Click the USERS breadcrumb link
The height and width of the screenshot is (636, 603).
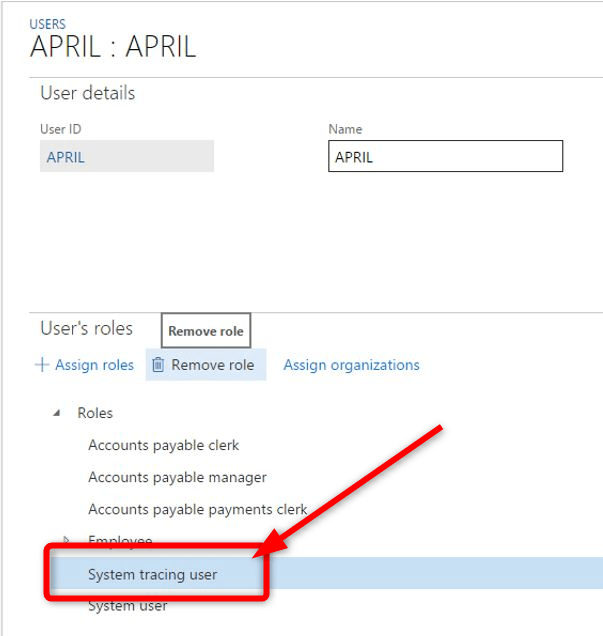[x=47, y=24]
